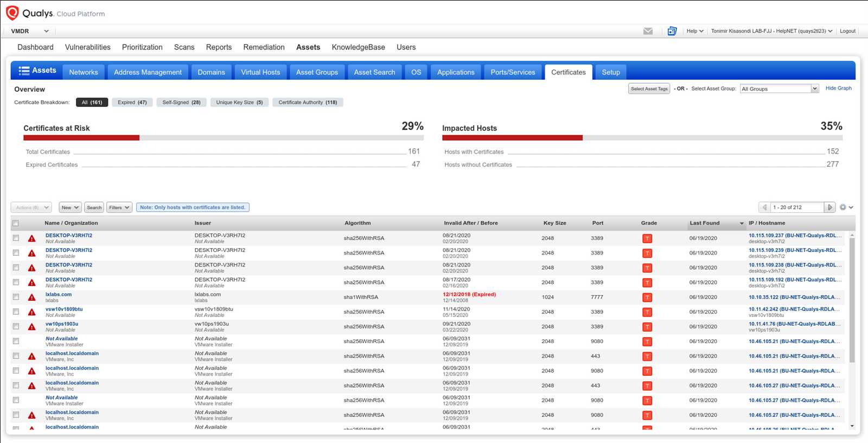Check the sha1WithRSA 1024 key row checkbox
The width and height of the screenshot is (868, 443).
(16, 297)
